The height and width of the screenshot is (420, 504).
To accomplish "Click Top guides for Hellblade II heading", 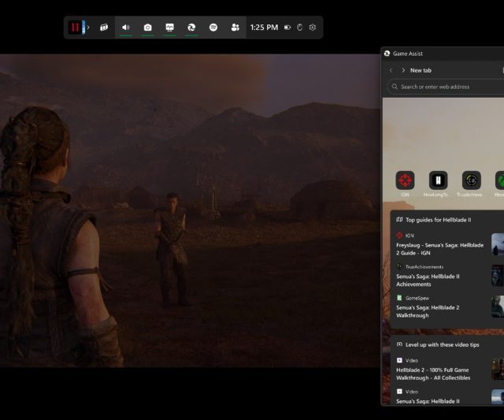I will (438, 220).
